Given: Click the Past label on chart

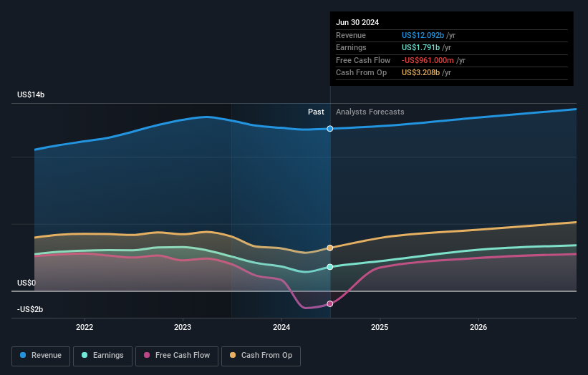Looking at the screenshot, I should pos(316,112).
